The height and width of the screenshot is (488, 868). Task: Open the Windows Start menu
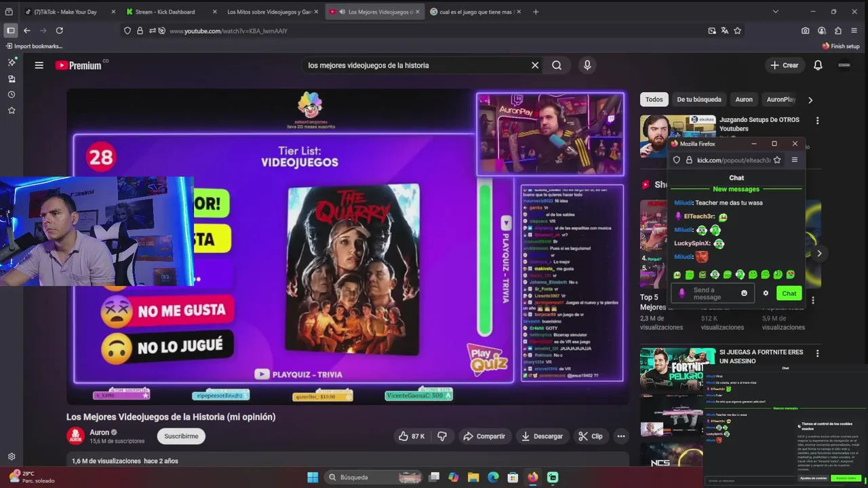pyautogui.click(x=313, y=477)
